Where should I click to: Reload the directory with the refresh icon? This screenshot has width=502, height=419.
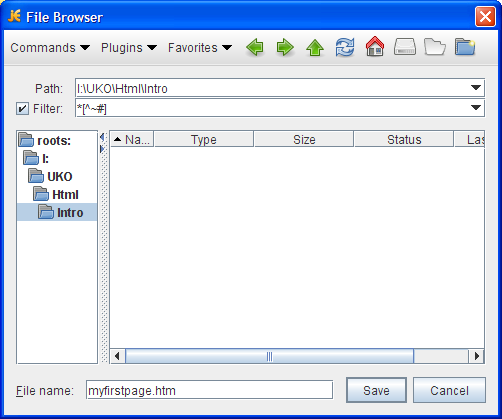click(x=345, y=47)
